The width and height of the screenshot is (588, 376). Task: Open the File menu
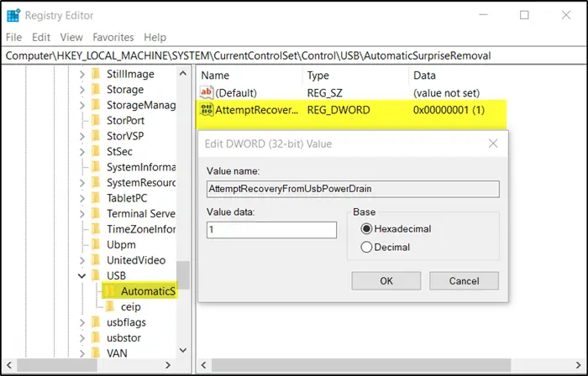14,38
